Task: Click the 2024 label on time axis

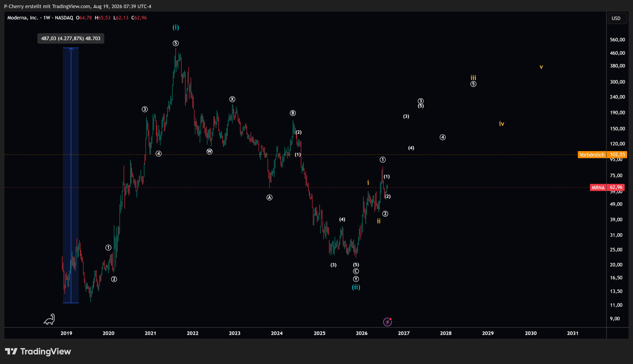Action: pyautogui.click(x=277, y=333)
